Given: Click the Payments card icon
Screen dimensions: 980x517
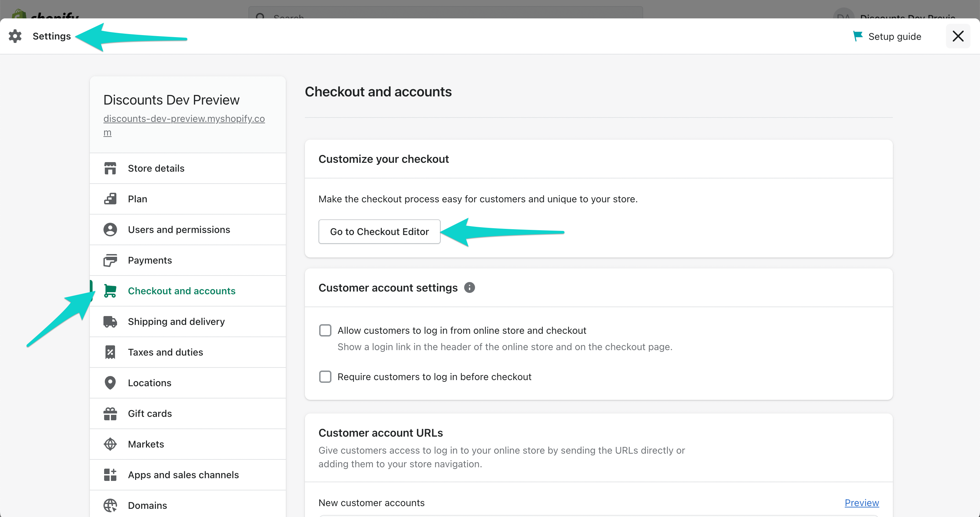Looking at the screenshot, I should (110, 261).
